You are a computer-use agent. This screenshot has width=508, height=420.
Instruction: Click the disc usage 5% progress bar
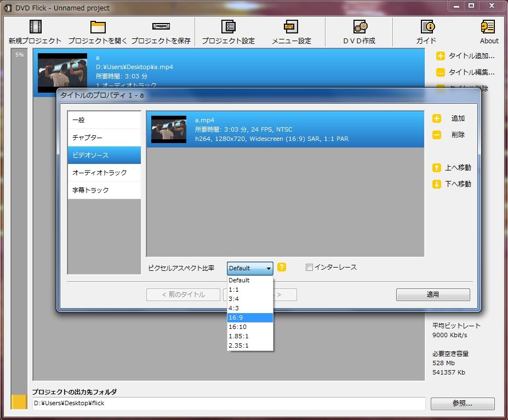[19, 229]
